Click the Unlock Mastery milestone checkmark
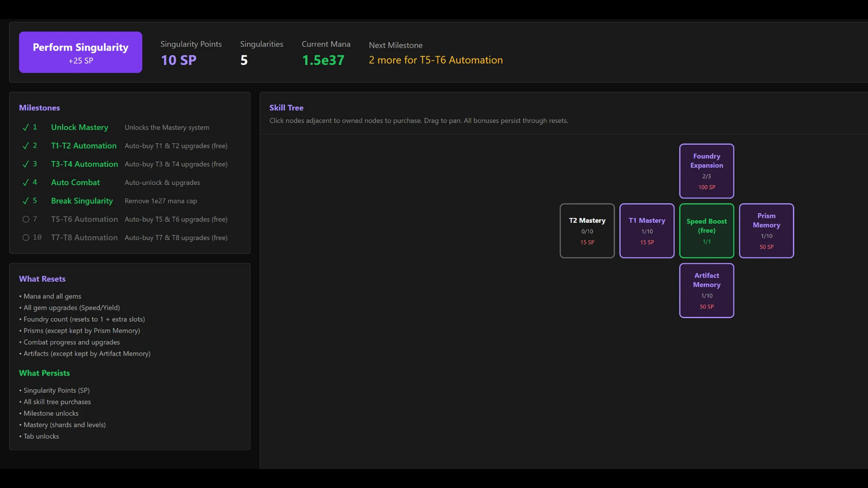Screen dimensions: 868x488 [x=26, y=127]
